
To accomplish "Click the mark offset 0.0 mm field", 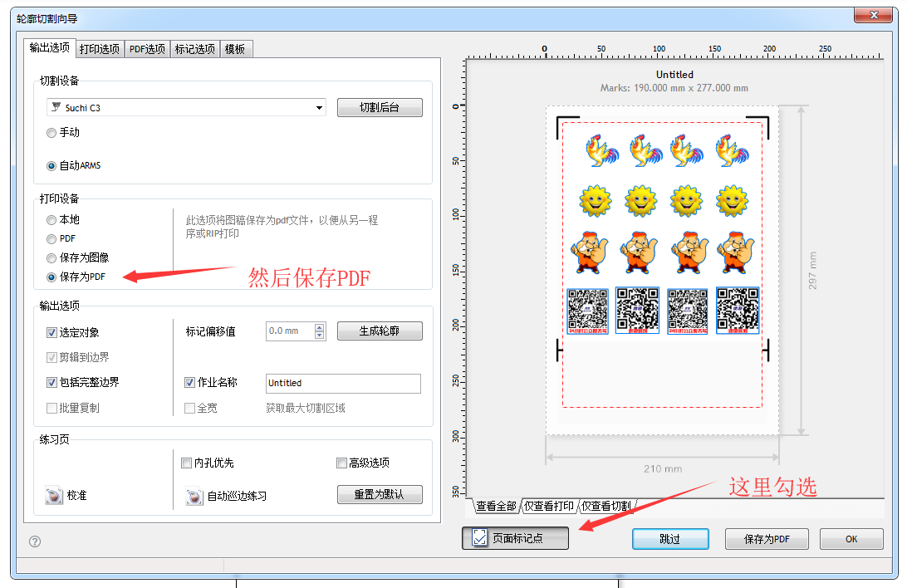I will click(x=290, y=331).
